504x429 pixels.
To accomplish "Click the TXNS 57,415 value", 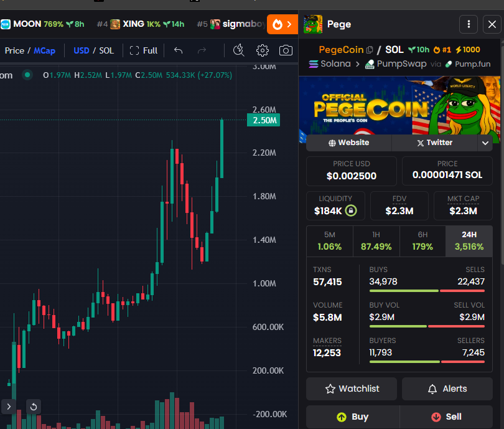I will (x=327, y=282).
